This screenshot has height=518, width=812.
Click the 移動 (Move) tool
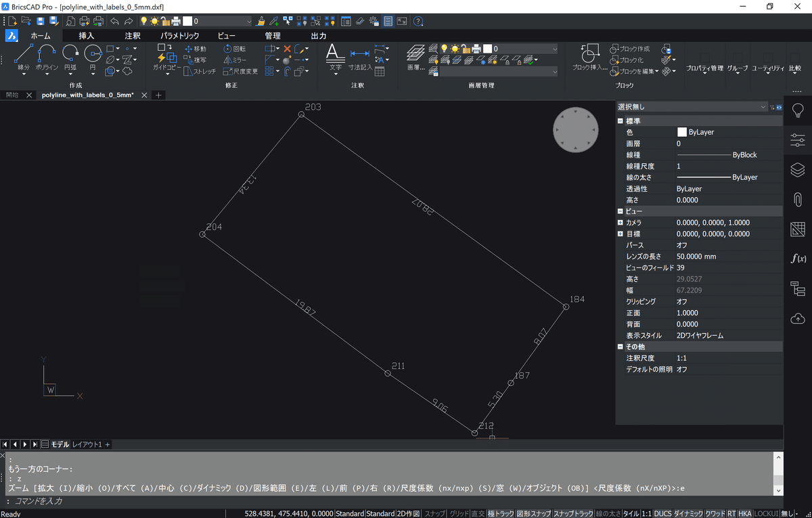point(195,49)
